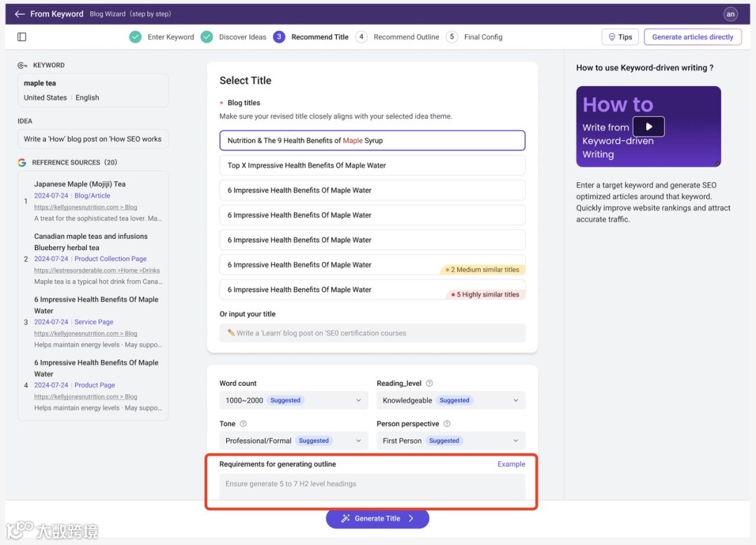Click the keyword 'maple tea' box
756x545 pixels.
93,90
